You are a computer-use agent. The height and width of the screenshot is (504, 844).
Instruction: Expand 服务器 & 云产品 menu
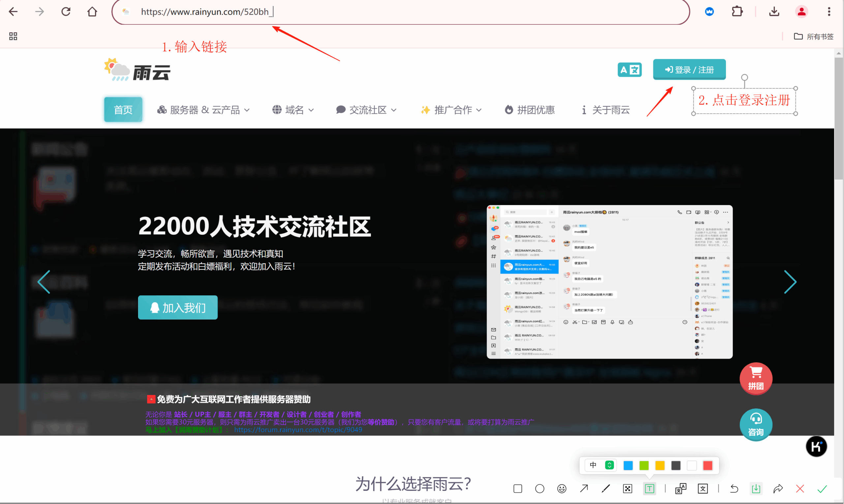203,110
